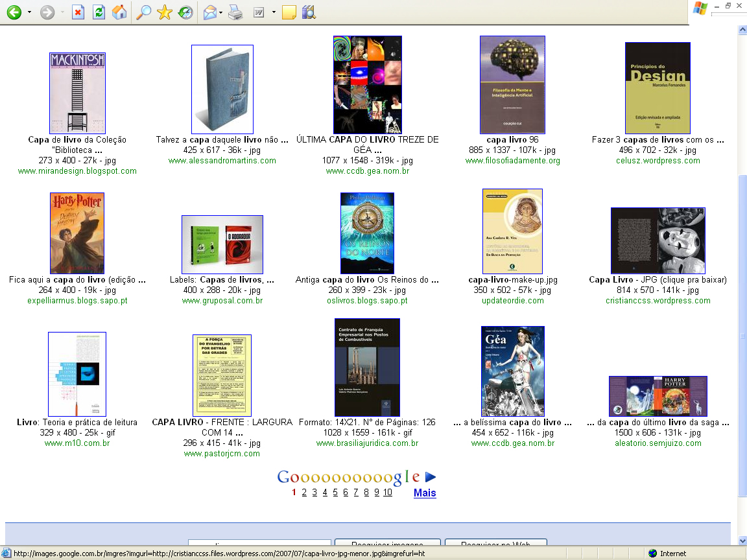Refresh the page with the Refresh icon

(99, 12)
